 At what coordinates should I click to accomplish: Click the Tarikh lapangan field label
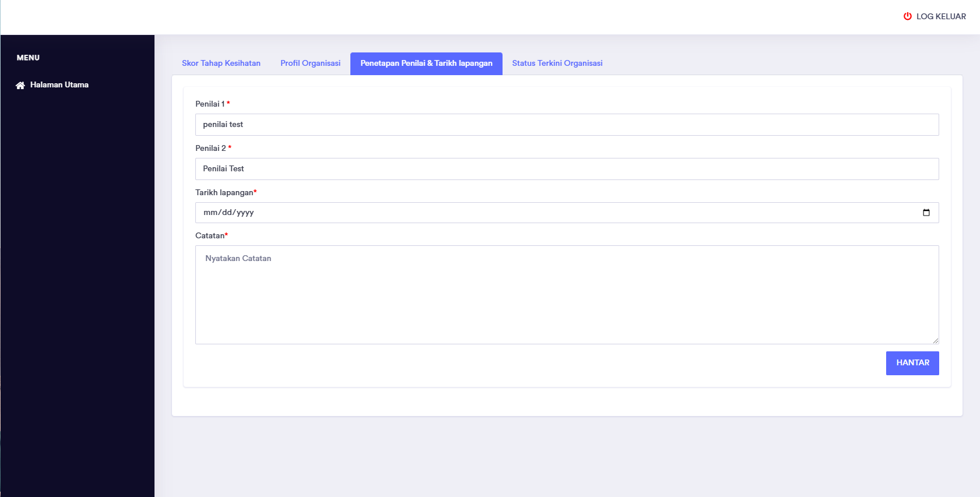pyautogui.click(x=224, y=193)
